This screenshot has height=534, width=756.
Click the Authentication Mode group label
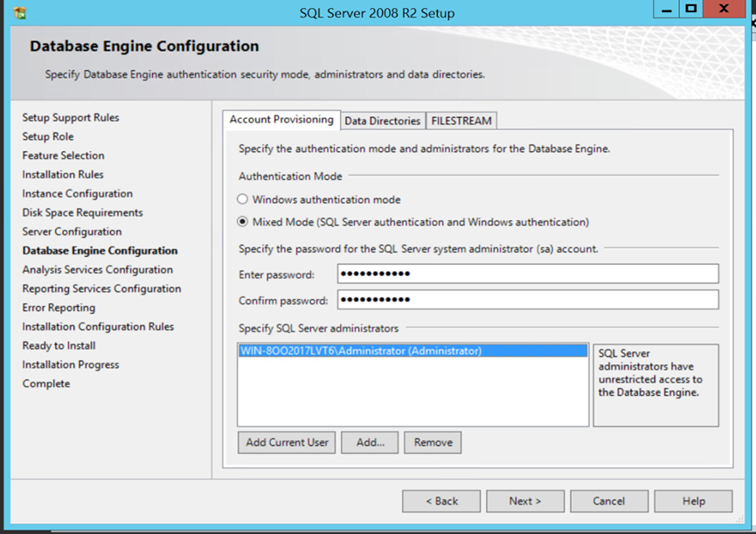click(290, 177)
